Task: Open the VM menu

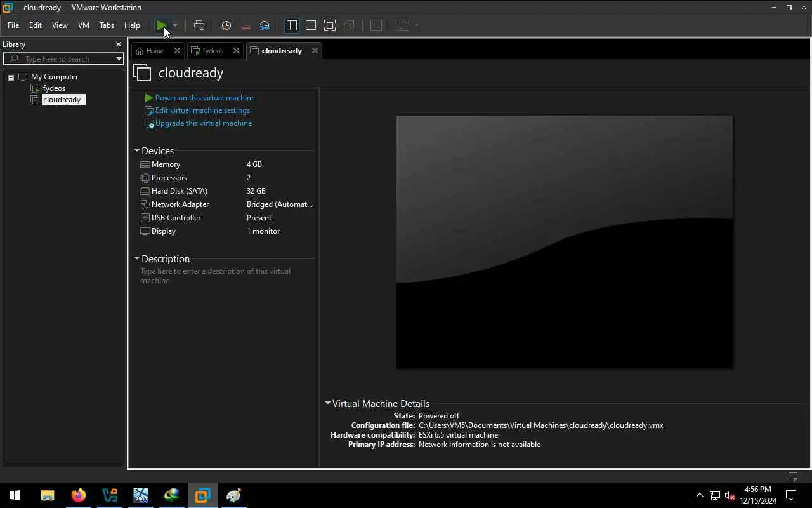Action: (x=84, y=25)
